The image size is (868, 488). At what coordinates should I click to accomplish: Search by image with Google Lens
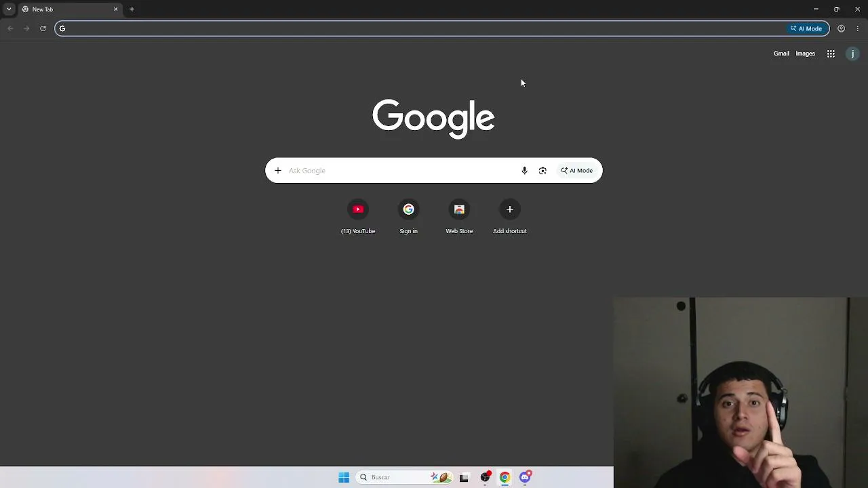(542, 171)
